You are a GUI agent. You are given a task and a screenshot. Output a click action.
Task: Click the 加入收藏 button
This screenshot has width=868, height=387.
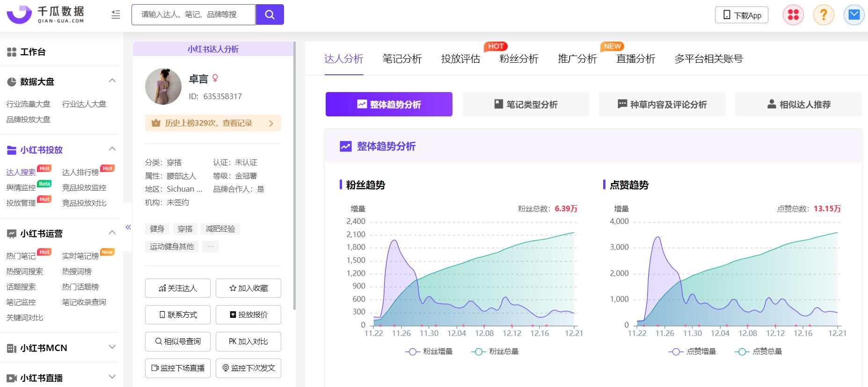click(248, 288)
